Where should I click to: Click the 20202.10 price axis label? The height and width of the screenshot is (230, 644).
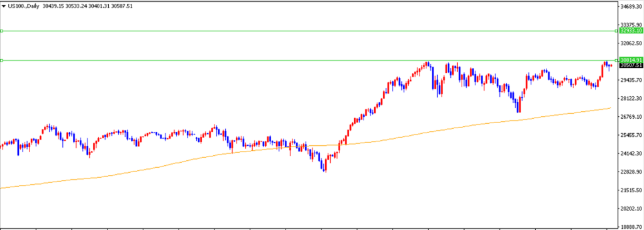tap(631, 209)
